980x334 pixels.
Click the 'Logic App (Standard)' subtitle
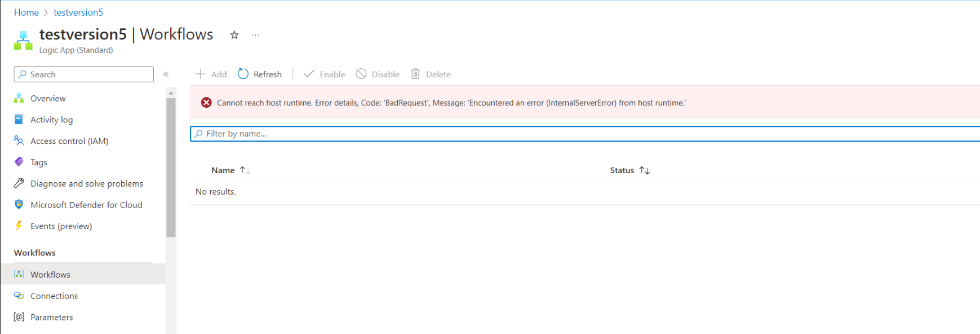[x=76, y=50]
